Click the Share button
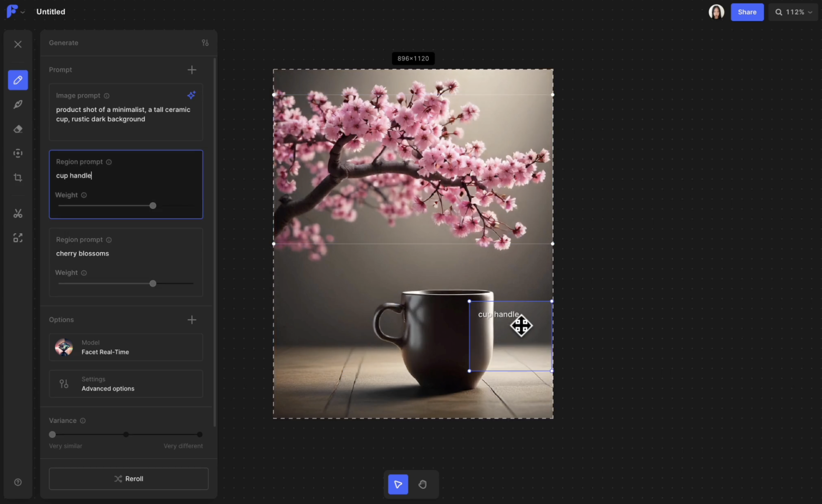Image resolution: width=822 pixels, height=504 pixels. [747, 12]
